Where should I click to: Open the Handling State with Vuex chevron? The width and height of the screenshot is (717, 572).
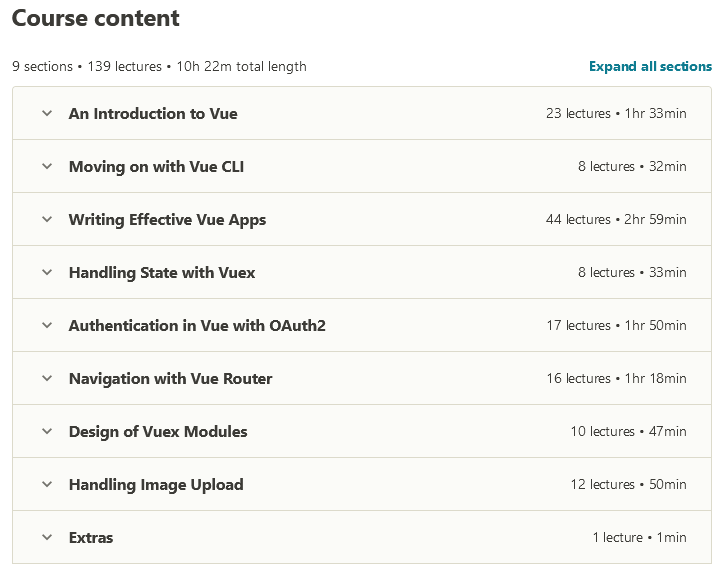click(x=46, y=273)
